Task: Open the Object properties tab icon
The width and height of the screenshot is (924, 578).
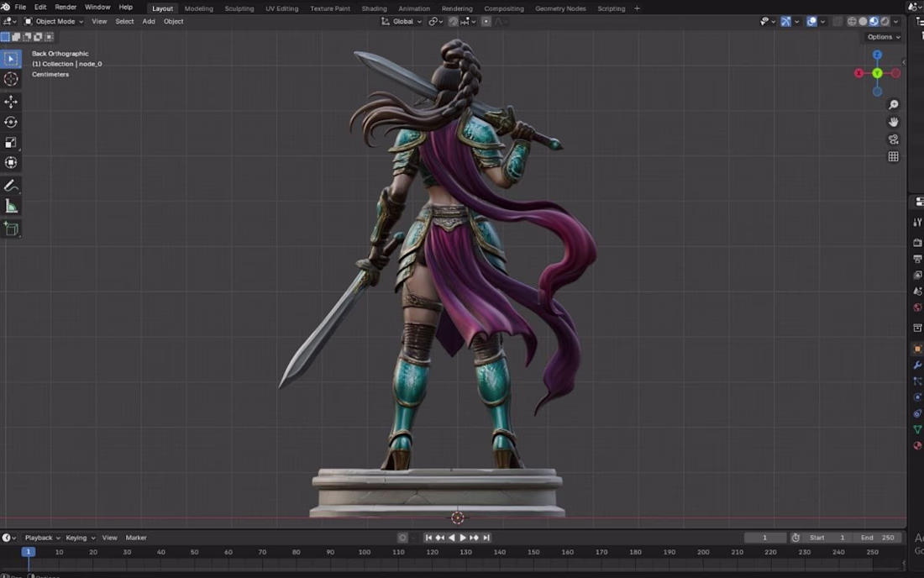Action: click(x=917, y=349)
